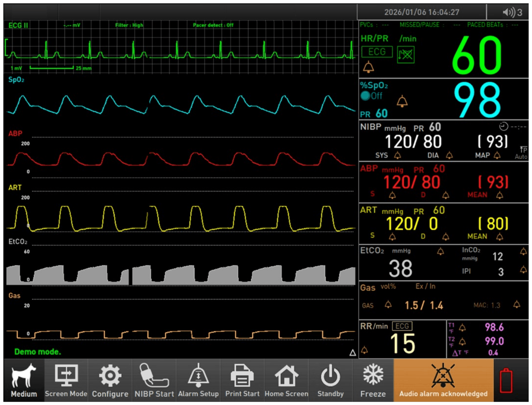532x405 pixels.
Task: Select the Medium dog species icon
Action: [x=24, y=380]
